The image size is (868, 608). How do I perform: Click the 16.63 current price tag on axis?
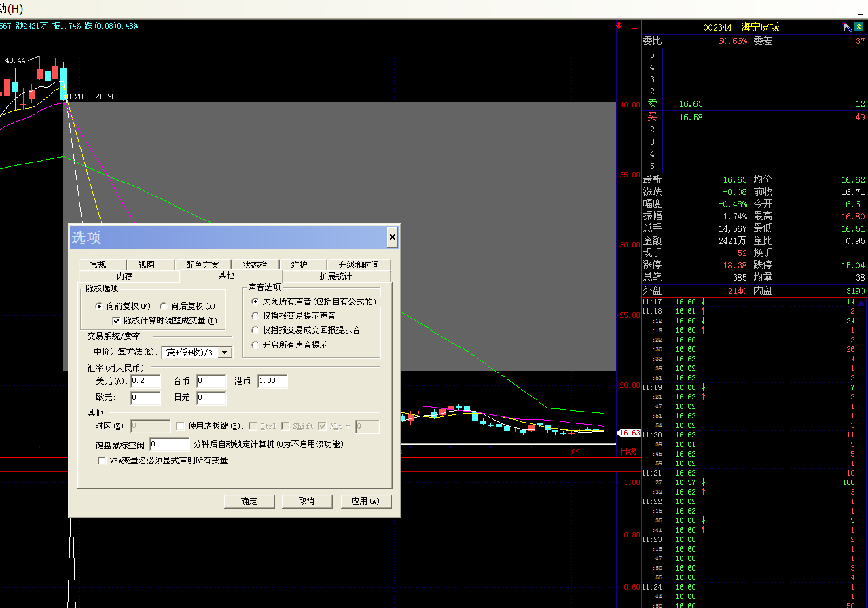pyautogui.click(x=629, y=433)
